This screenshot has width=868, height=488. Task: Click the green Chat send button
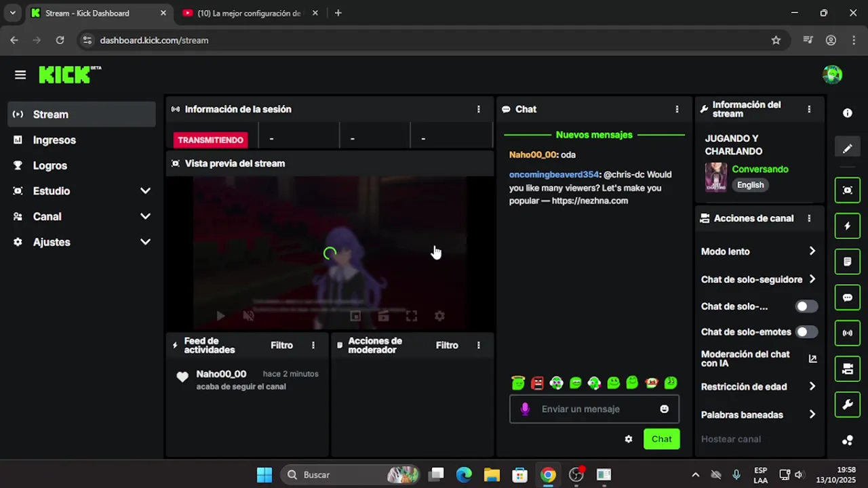[x=661, y=439]
